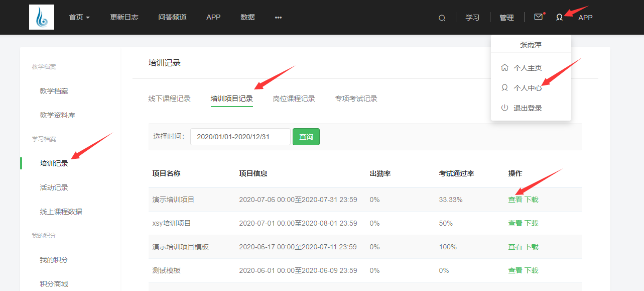
Task: Open the 专项考试记录 tab
Action: (356, 99)
